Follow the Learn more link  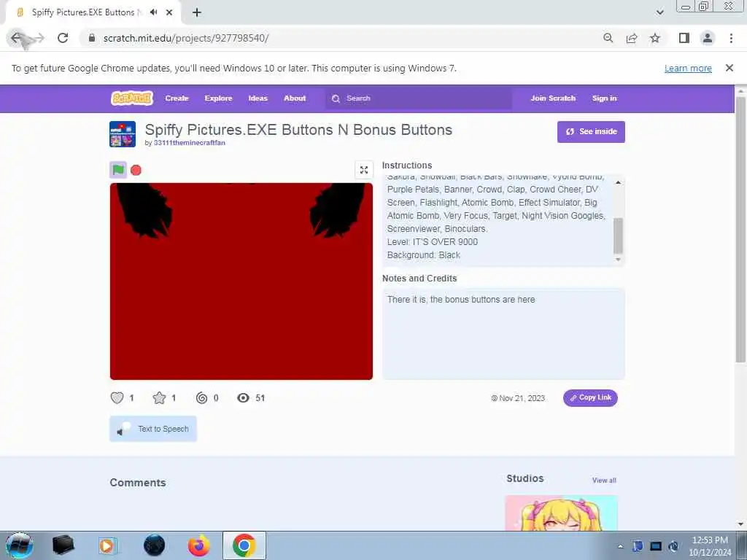(x=688, y=69)
